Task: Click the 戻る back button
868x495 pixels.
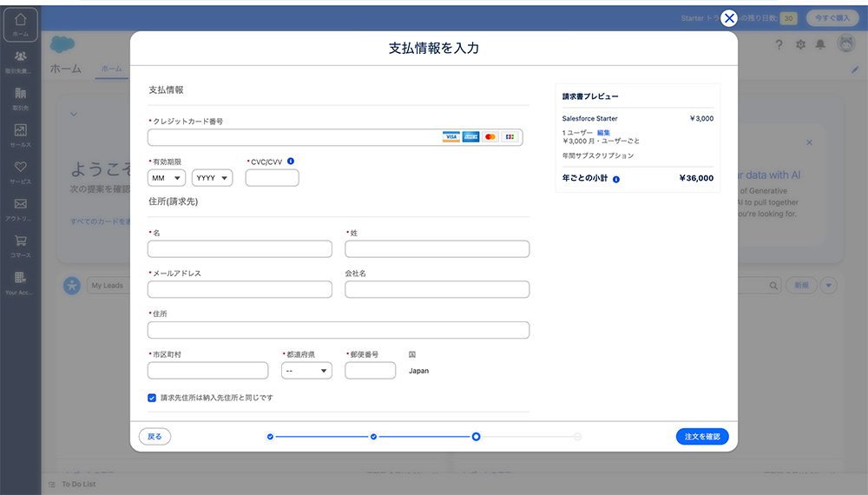Action: pyautogui.click(x=155, y=437)
